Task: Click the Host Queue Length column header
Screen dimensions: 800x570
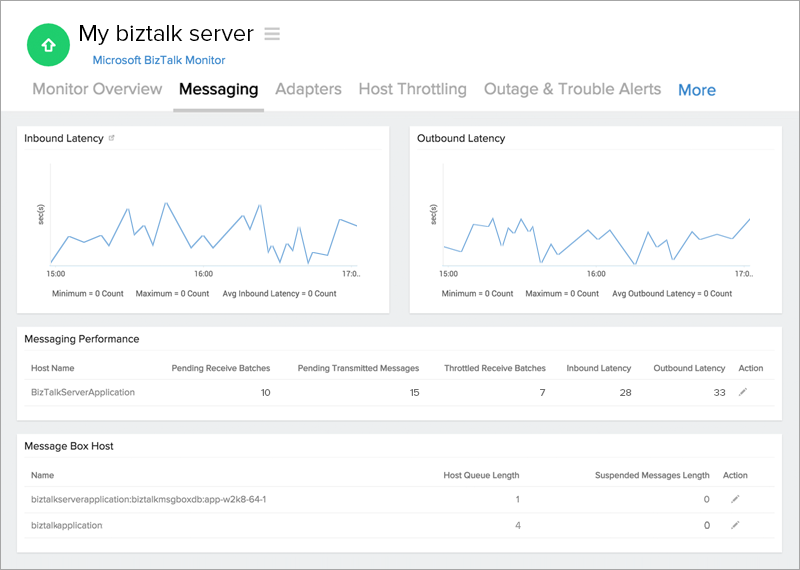Action: (481, 476)
